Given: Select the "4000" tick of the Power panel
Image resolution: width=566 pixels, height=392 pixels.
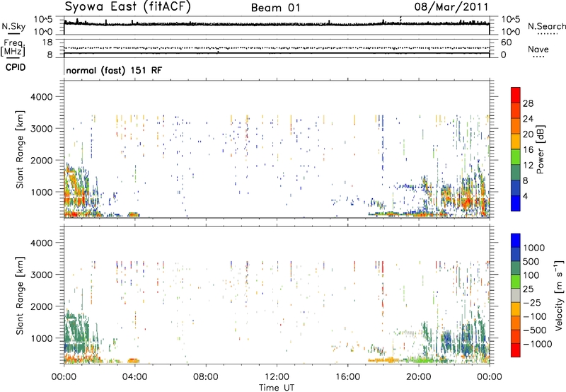Looking at the screenshot, I should click(x=41, y=97).
